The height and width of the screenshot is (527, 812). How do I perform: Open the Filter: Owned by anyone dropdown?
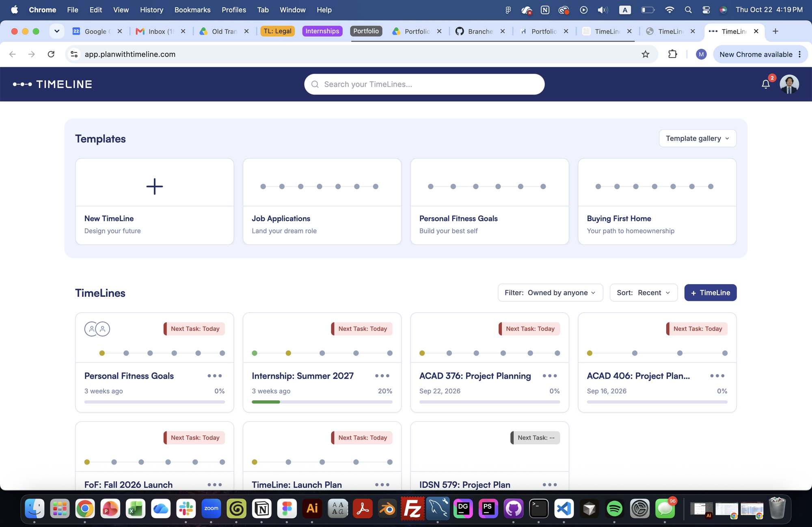click(x=550, y=293)
